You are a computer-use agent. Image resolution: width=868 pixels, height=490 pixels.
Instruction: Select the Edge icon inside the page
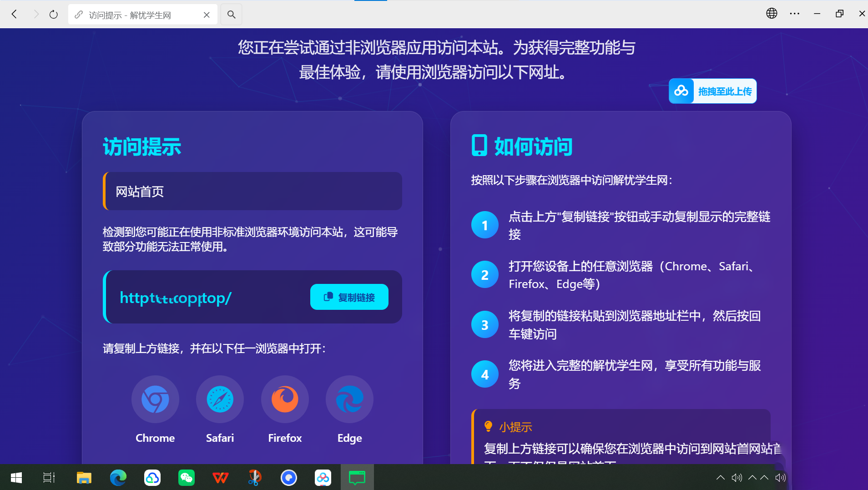click(x=349, y=399)
